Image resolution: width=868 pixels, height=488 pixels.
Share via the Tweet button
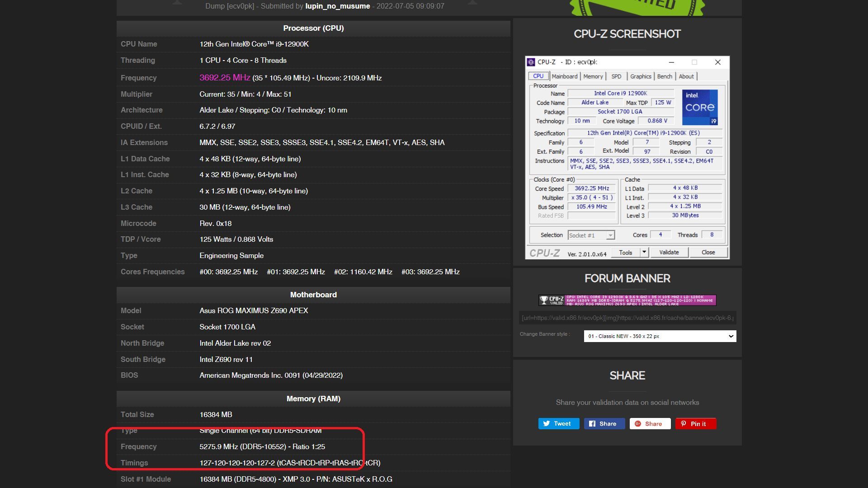click(x=559, y=424)
